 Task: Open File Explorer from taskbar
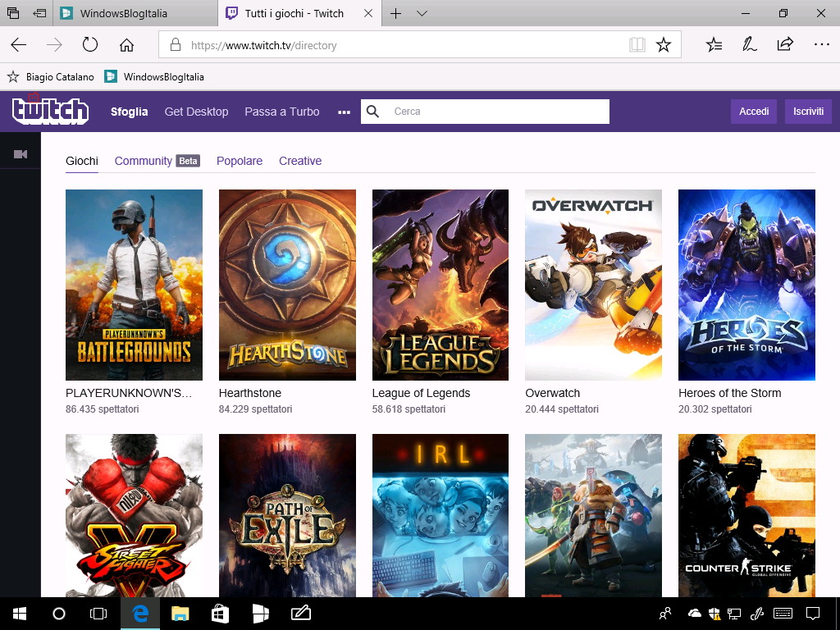click(x=180, y=614)
